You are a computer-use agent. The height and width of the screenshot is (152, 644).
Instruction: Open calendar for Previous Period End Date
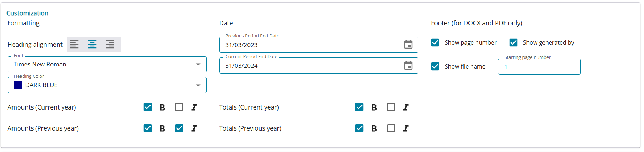coord(408,45)
